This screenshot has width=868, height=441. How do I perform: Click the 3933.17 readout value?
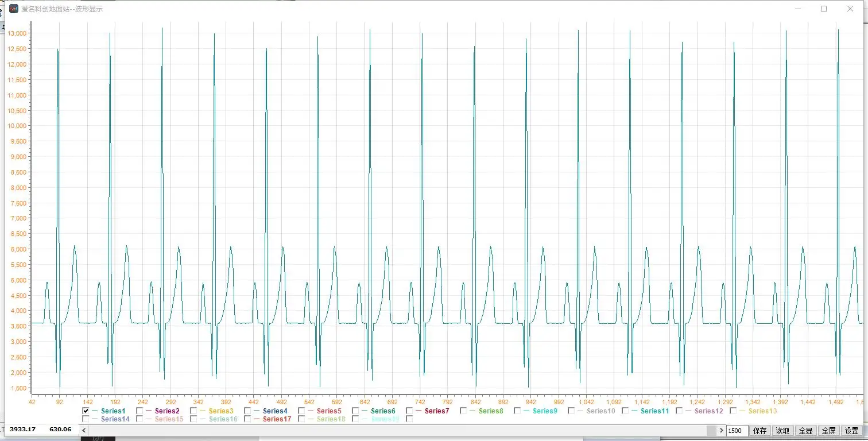(x=23, y=429)
